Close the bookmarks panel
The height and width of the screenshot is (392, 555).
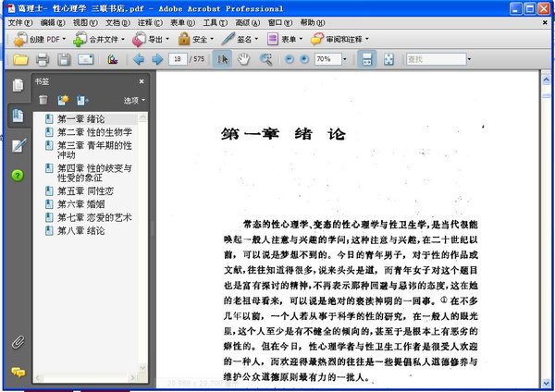[142, 81]
